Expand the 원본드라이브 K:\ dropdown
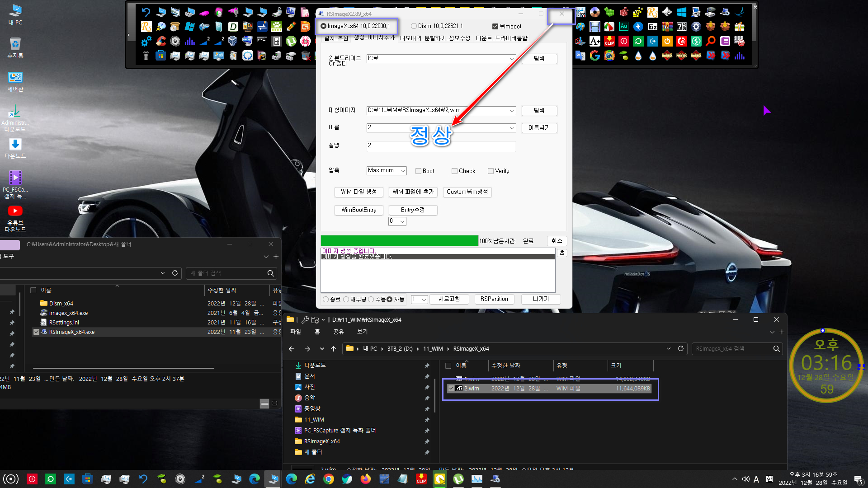 coord(512,59)
